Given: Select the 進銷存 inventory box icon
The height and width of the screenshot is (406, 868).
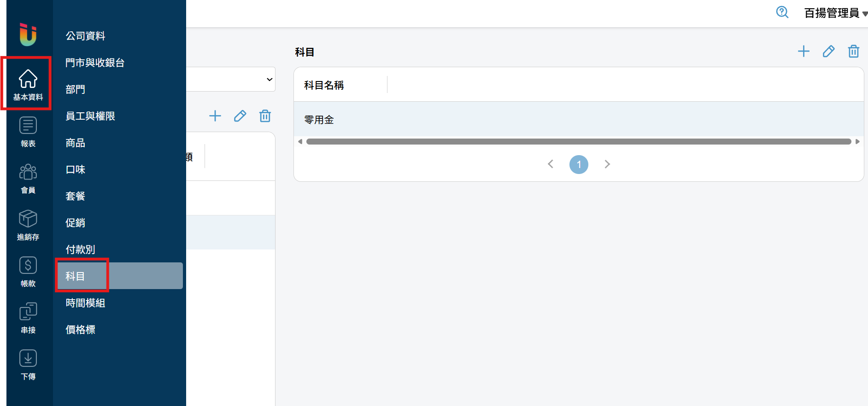Looking at the screenshot, I should [x=28, y=224].
